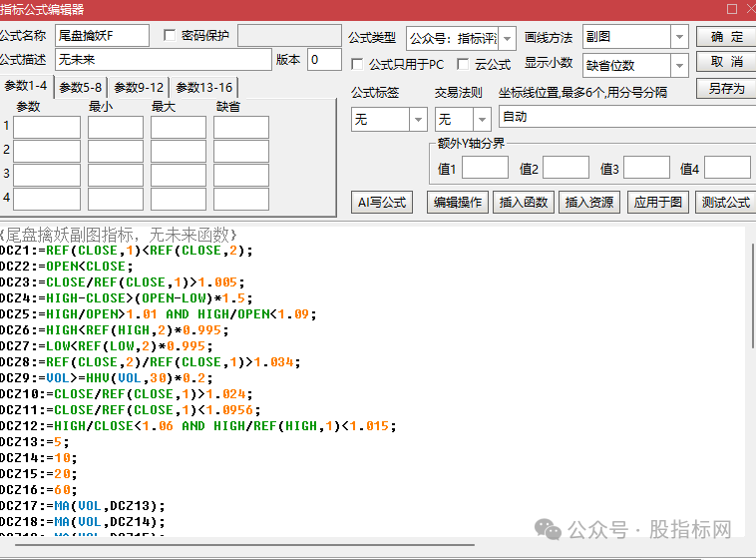Click the horizontal scrollbar below the code
Viewport: 756px width, 560px height.
click(x=244, y=545)
